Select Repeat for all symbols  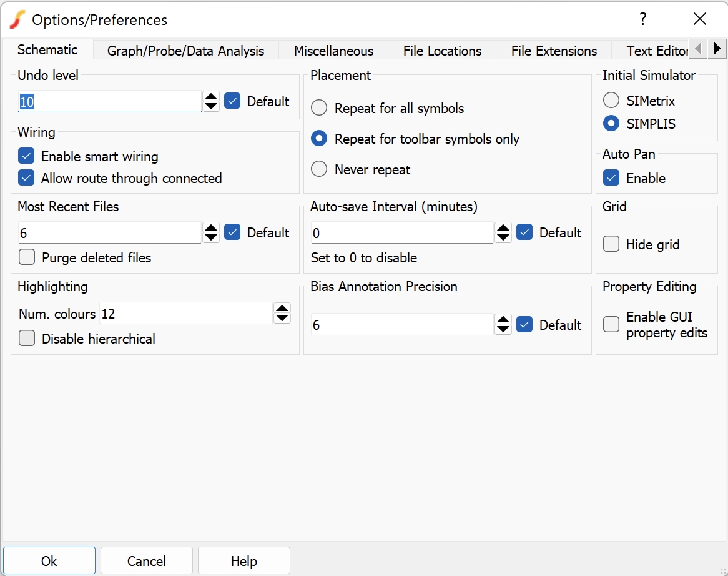click(319, 108)
